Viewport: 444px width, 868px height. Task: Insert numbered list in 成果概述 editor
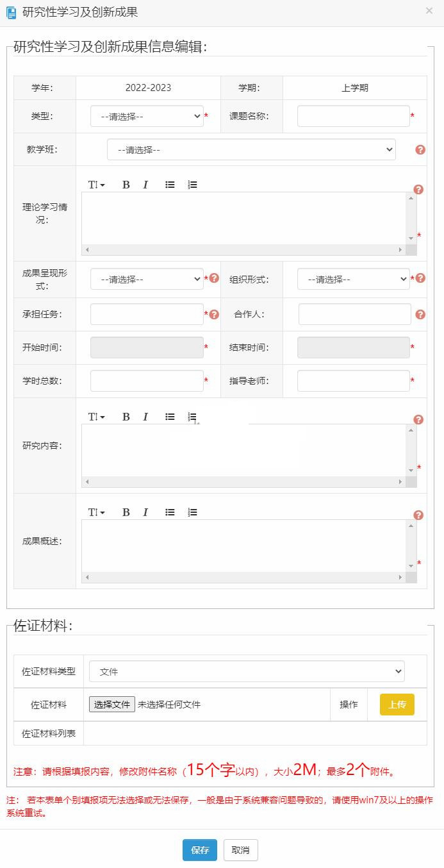pos(192,512)
